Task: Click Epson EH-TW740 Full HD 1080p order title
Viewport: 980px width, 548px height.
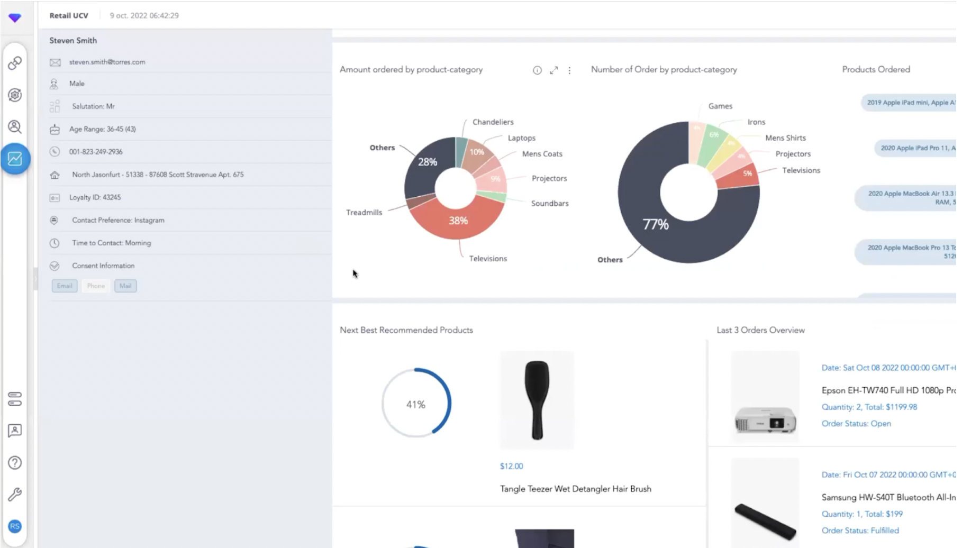Action: (x=889, y=390)
